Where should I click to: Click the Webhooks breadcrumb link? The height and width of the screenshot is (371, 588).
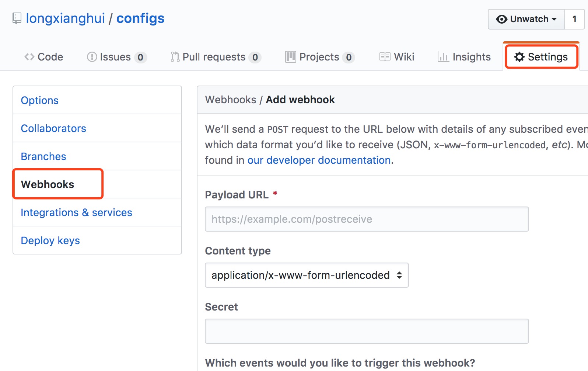click(231, 100)
